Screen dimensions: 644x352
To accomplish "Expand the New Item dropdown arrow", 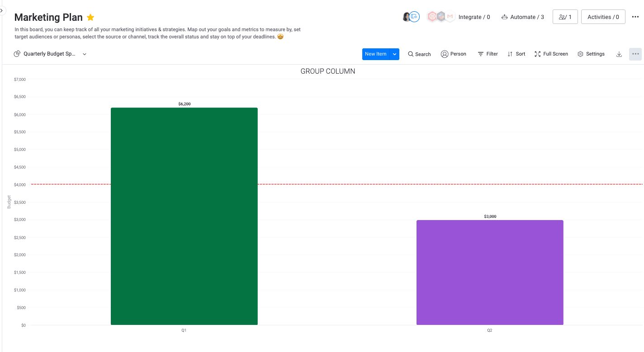I will point(394,54).
